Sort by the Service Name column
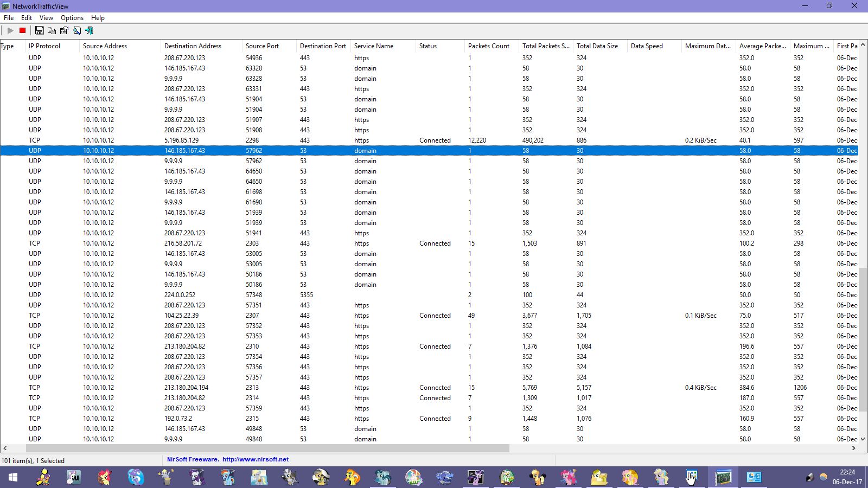Image resolution: width=868 pixels, height=488 pixels. click(x=374, y=46)
